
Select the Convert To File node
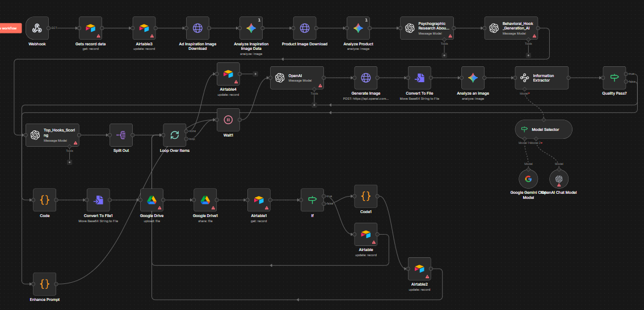point(419,78)
